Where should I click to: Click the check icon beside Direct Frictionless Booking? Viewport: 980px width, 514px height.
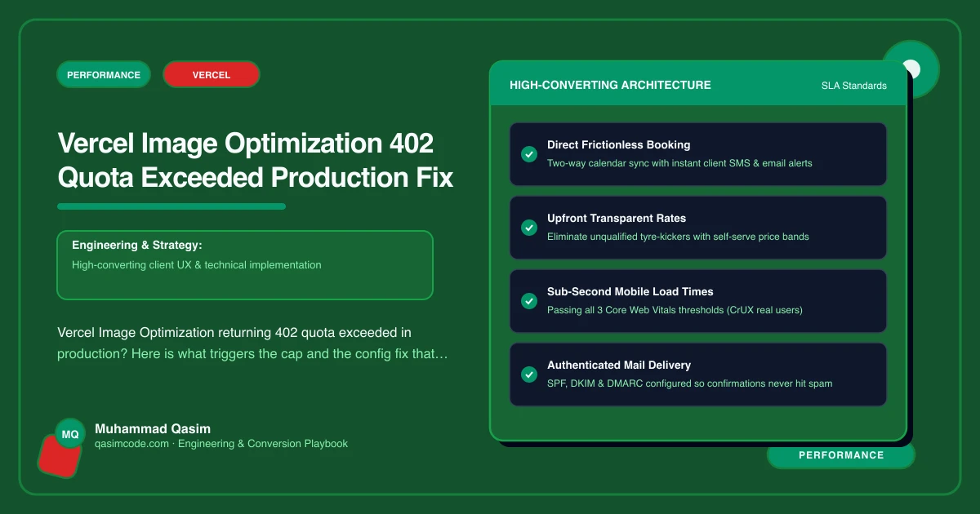click(528, 154)
